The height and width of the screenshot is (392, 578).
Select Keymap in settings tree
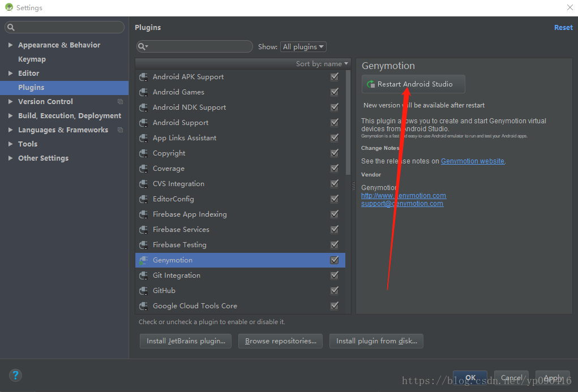click(x=32, y=59)
